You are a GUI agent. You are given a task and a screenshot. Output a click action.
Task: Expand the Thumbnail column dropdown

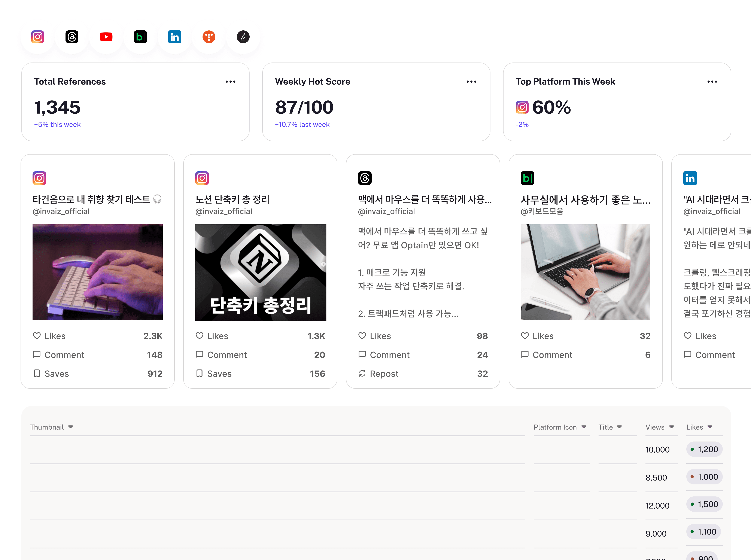click(x=70, y=427)
